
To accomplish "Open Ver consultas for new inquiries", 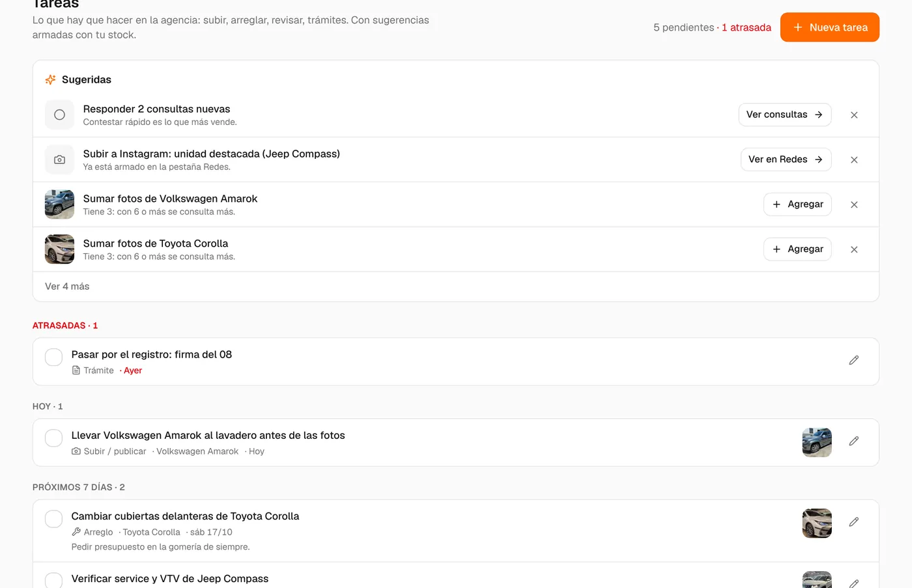I will click(x=784, y=115).
